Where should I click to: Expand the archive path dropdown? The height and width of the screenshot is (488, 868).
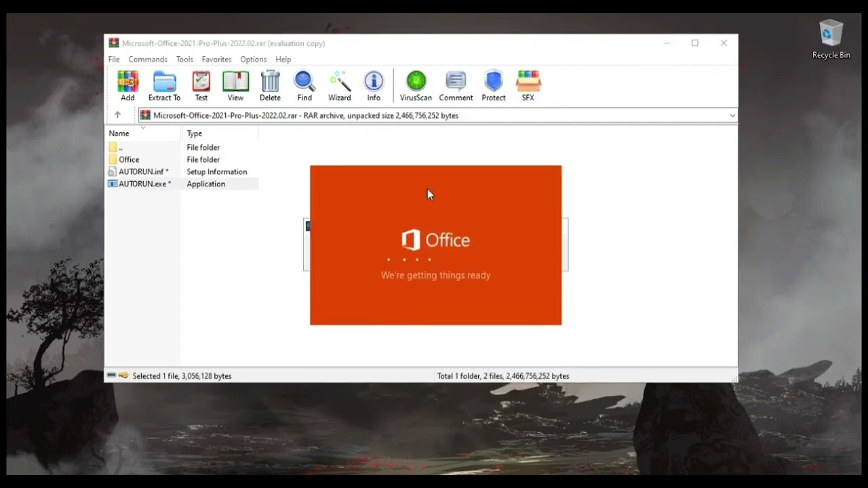click(732, 116)
